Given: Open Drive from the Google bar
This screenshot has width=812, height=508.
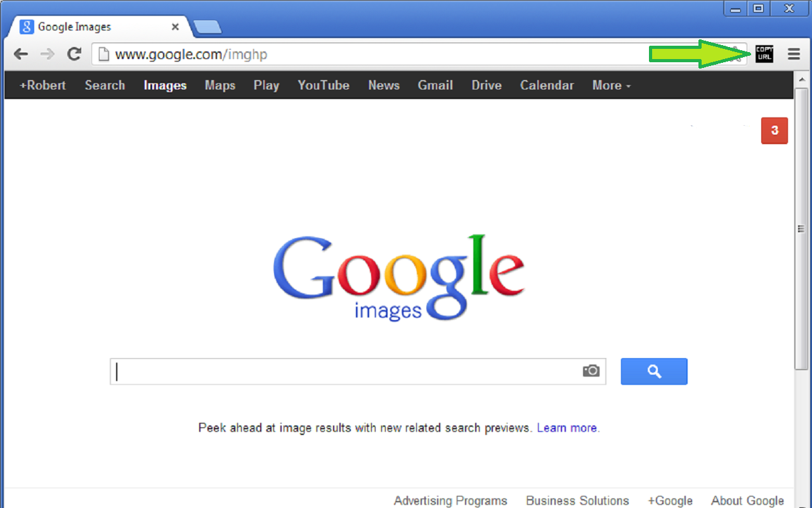Looking at the screenshot, I should tap(487, 85).
